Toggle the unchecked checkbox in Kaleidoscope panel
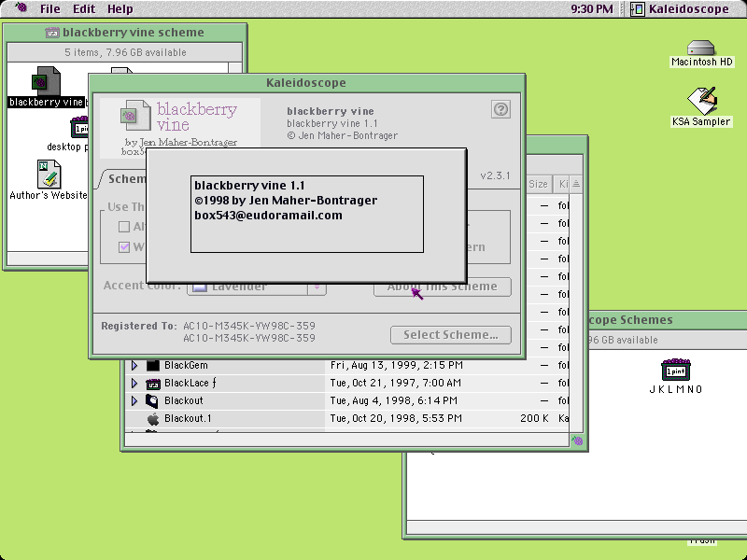This screenshot has width=747, height=560. tap(124, 227)
